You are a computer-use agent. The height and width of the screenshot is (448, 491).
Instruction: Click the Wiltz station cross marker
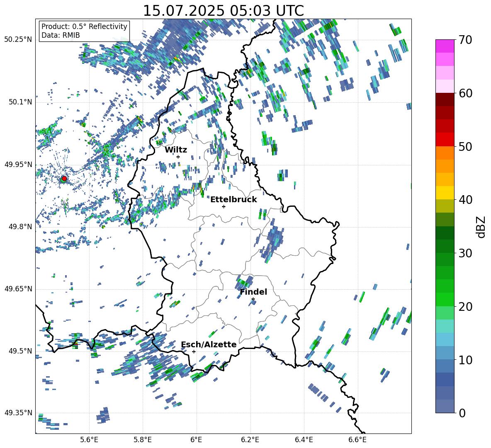[x=178, y=157]
